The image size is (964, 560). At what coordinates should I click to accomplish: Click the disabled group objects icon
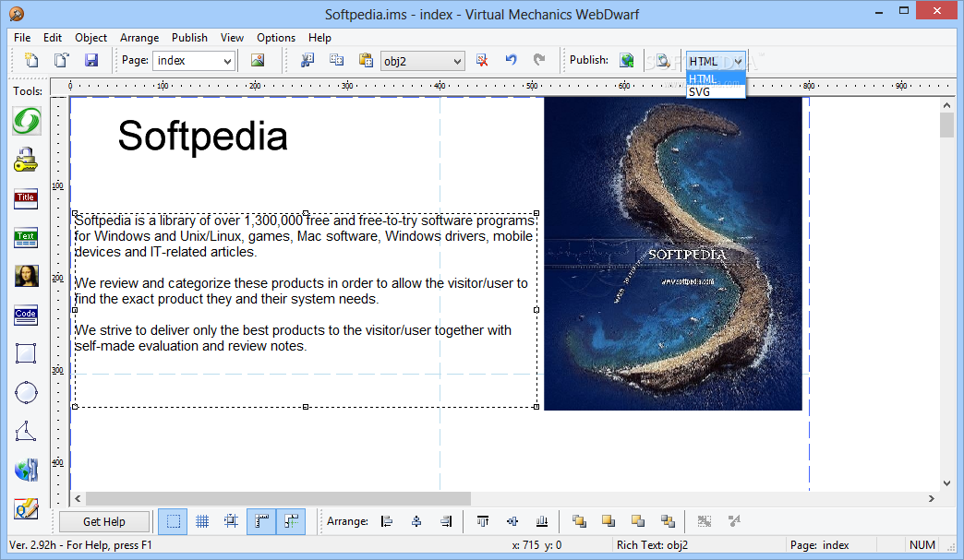point(705,522)
